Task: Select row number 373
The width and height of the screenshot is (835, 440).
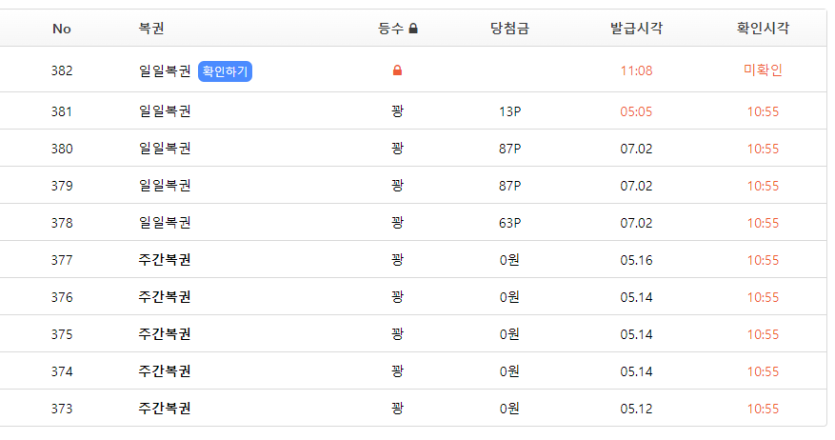Action: coord(62,409)
